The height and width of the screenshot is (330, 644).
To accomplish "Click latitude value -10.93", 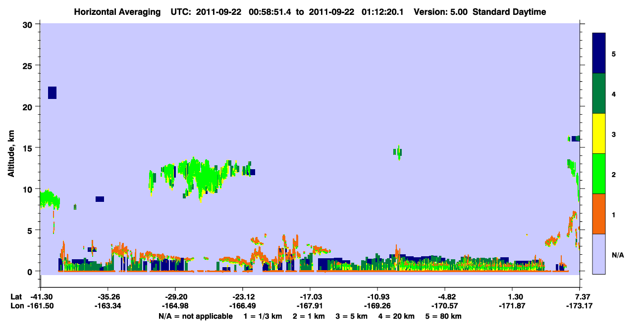I will [377, 297].
